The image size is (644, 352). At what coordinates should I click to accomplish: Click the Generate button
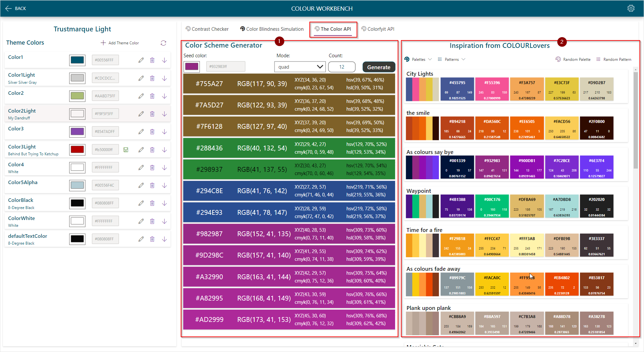(379, 67)
